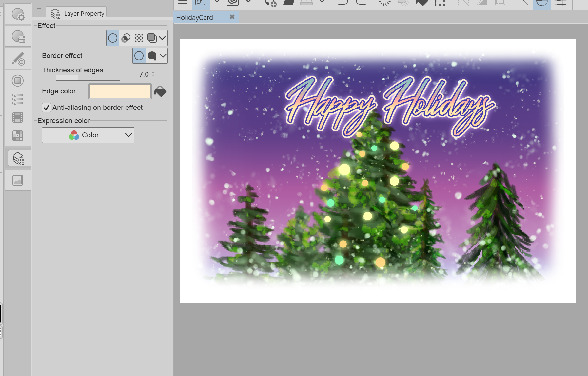Image resolution: width=588 pixels, height=376 pixels.
Task: Enable the Layer color overlapping squares icon
Action: click(152, 38)
